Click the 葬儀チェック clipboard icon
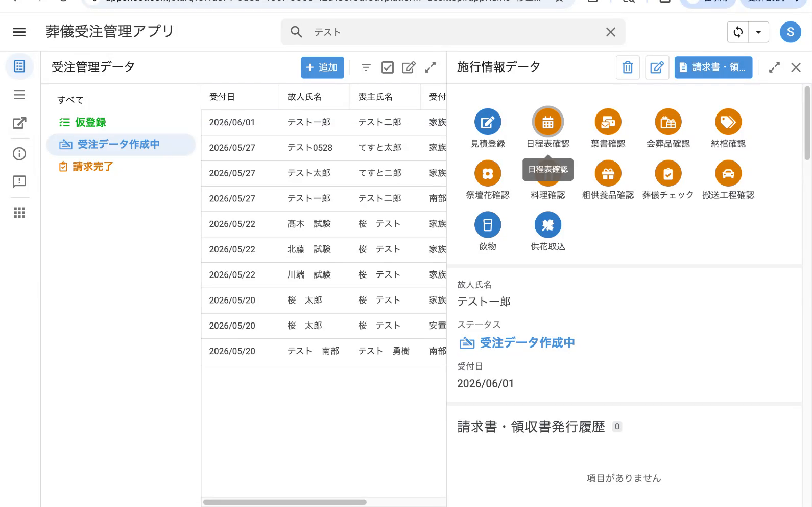 (668, 174)
